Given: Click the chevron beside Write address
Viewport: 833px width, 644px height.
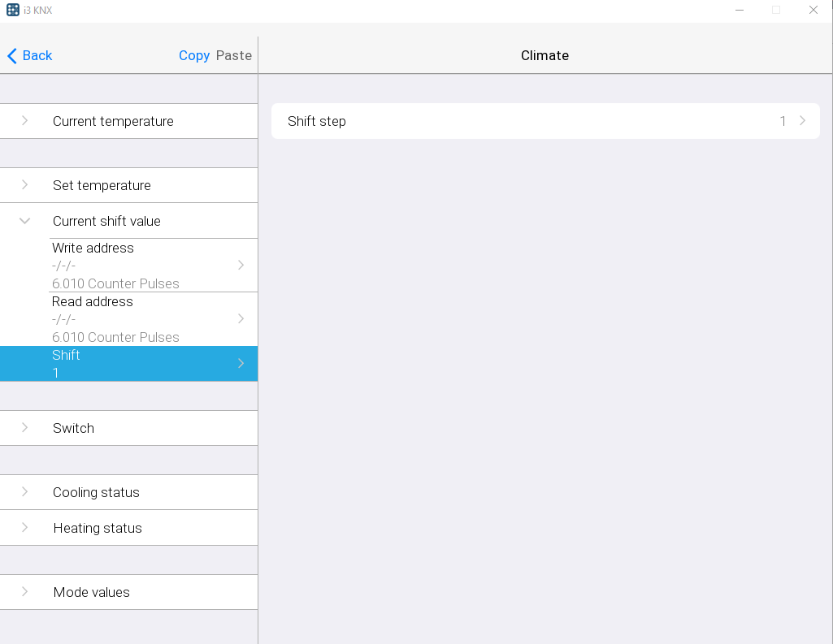Looking at the screenshot, I should pyautogui.click(x=241, y=265).
